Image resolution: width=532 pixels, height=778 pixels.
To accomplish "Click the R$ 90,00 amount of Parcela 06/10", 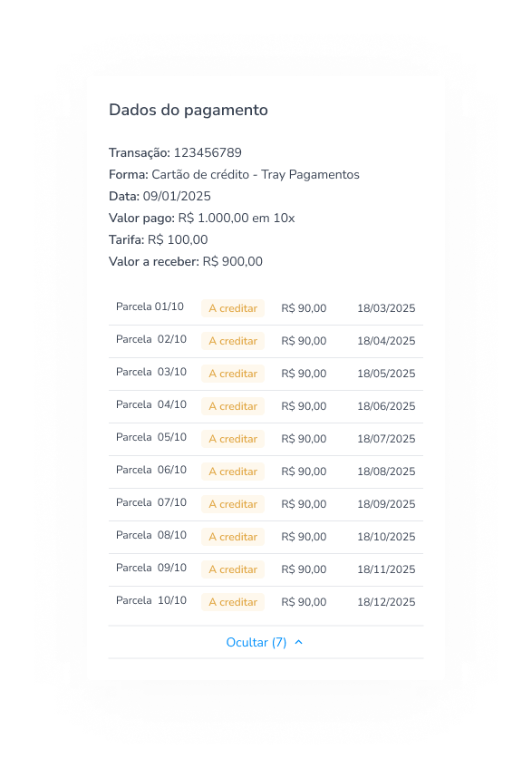I will pyautogui.click(x=304, y=472).
